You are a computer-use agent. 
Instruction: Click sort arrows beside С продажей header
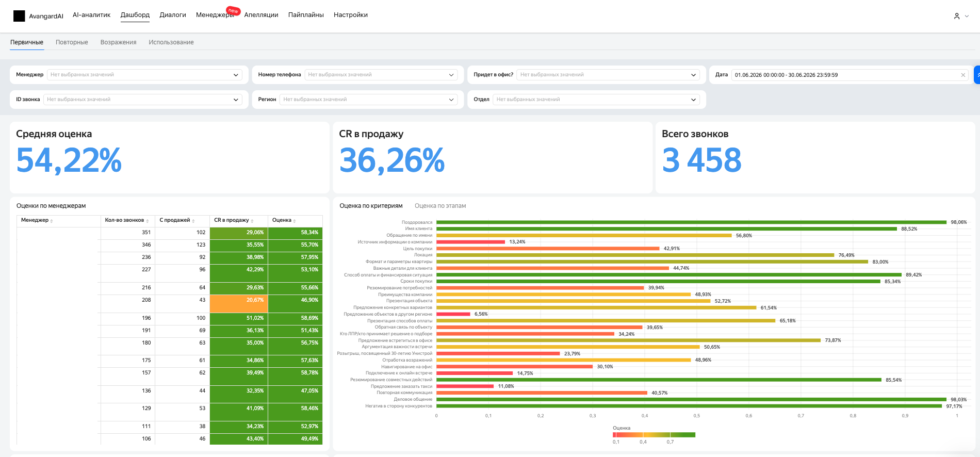193,221
